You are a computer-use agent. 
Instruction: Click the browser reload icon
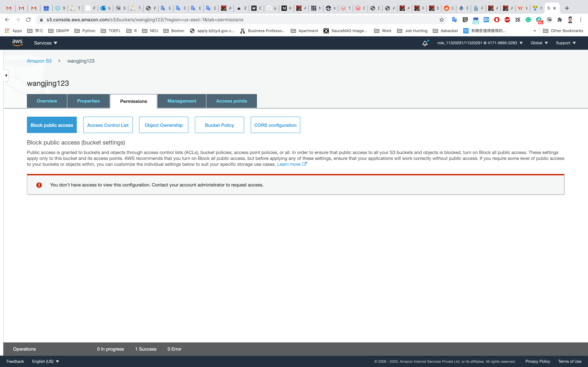click(x=28, y=20)
